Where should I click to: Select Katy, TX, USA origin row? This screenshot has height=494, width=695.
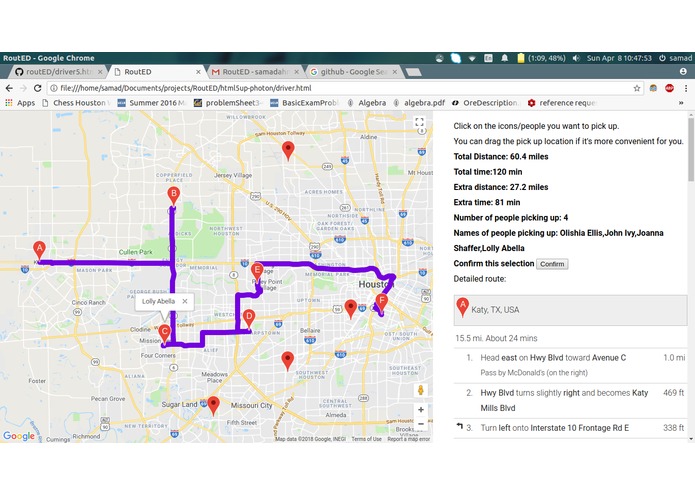point(570,310)
